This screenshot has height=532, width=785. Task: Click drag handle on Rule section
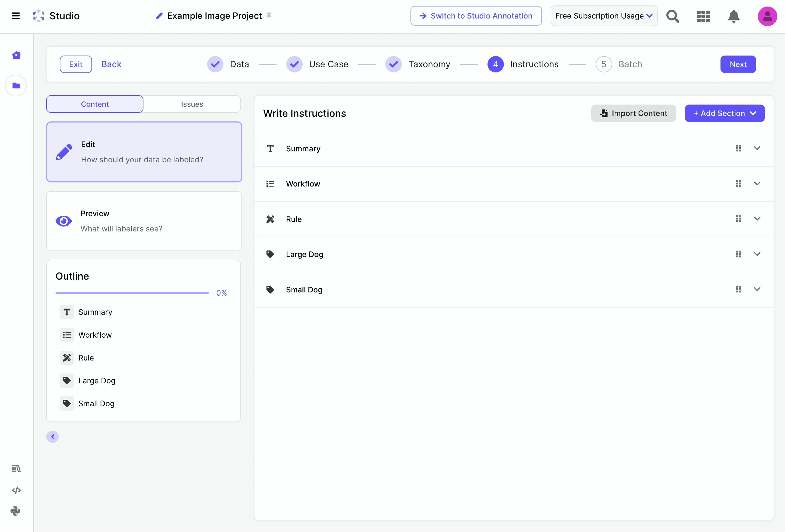click(x=738, y=219)
